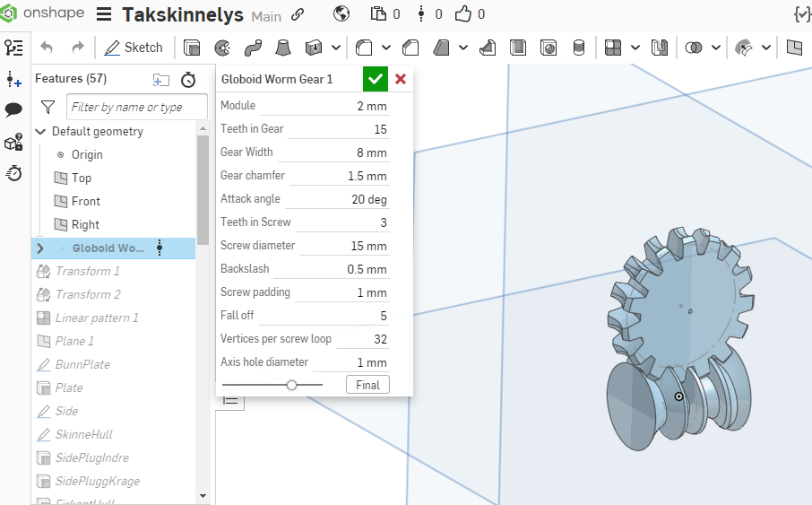812x505 pixels.
Task: Click the rollback preview slider handle
Action: coord(291,385)
